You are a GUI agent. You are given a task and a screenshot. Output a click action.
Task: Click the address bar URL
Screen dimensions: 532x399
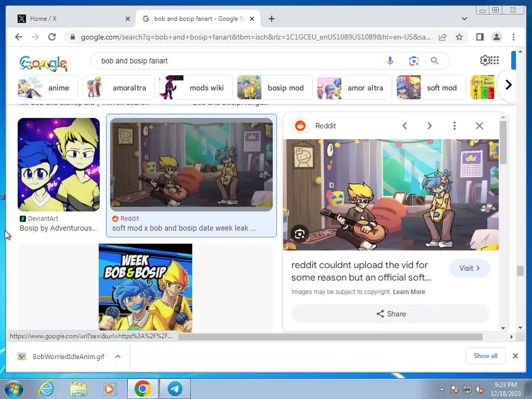256,37
